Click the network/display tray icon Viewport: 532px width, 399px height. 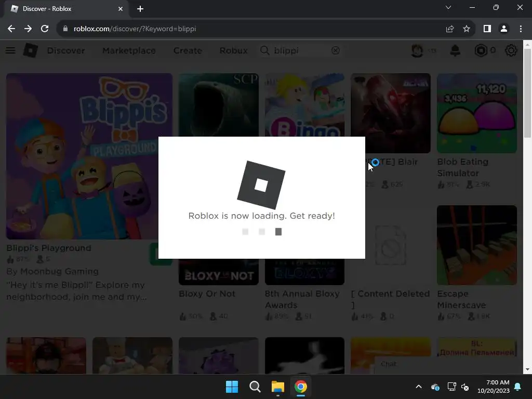pyautogui.click(x=451, y=387)
